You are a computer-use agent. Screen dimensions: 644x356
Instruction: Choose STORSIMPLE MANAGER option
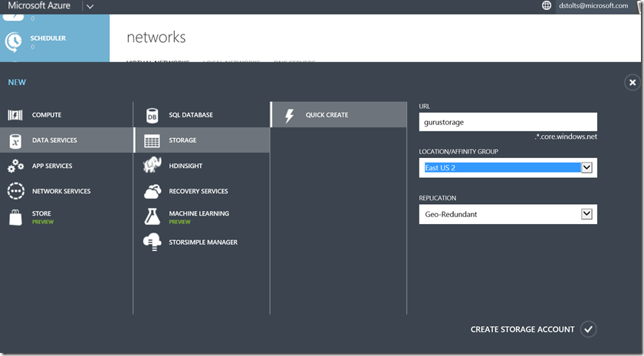pyautogui.click(x=202, y=242)
